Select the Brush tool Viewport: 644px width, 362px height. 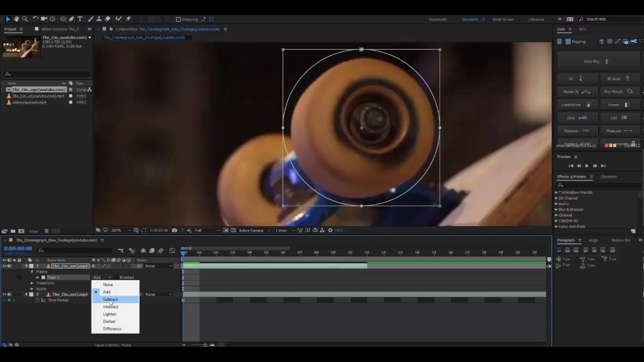90,19
